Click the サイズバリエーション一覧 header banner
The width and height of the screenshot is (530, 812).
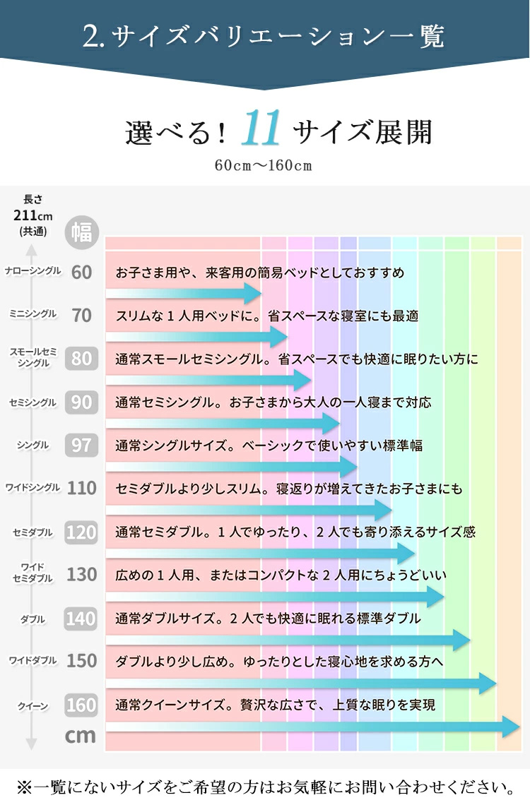click(264, 37)
